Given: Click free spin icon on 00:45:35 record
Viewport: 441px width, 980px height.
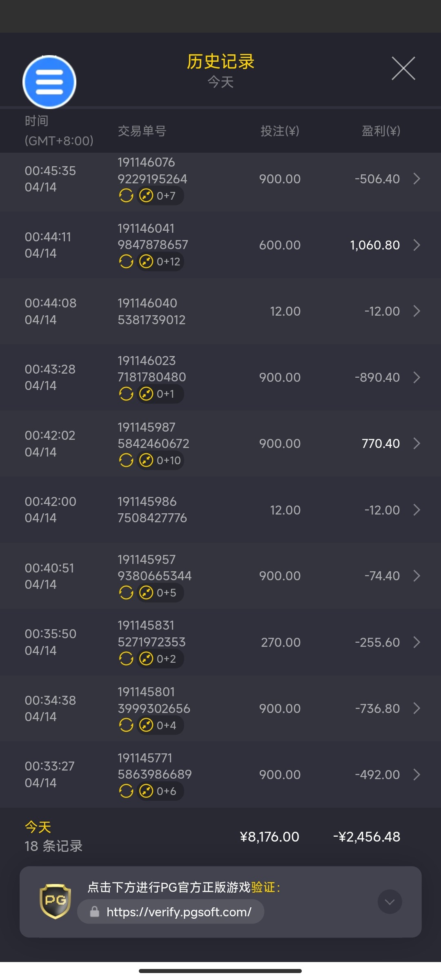Looking at the screenshot, I should click(x=126, y=196).
